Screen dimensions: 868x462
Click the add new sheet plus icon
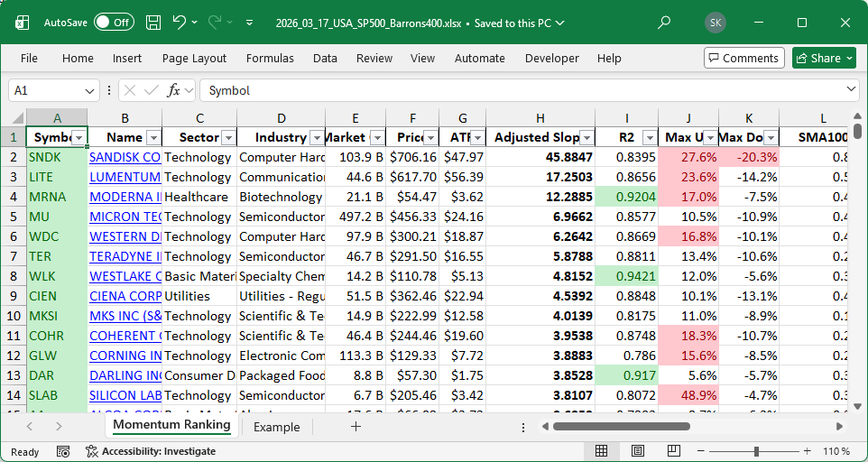(x=356, y=426)
